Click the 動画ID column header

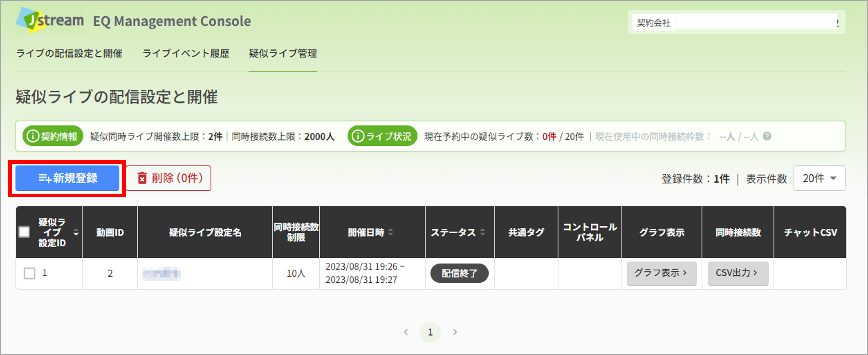click(110, 232)
